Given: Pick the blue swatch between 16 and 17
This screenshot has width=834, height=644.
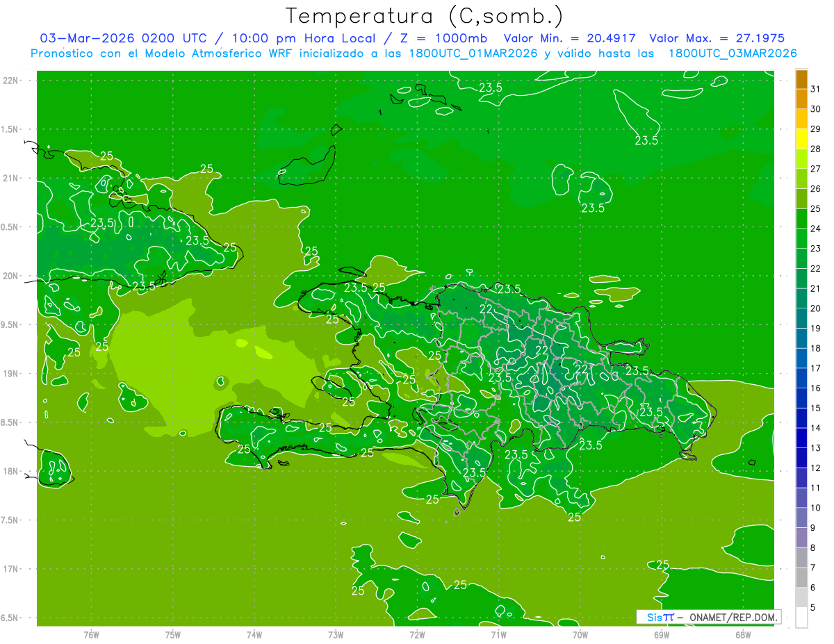Looking at the screenshot, I should pyautogui.click(x=801, y=378).
